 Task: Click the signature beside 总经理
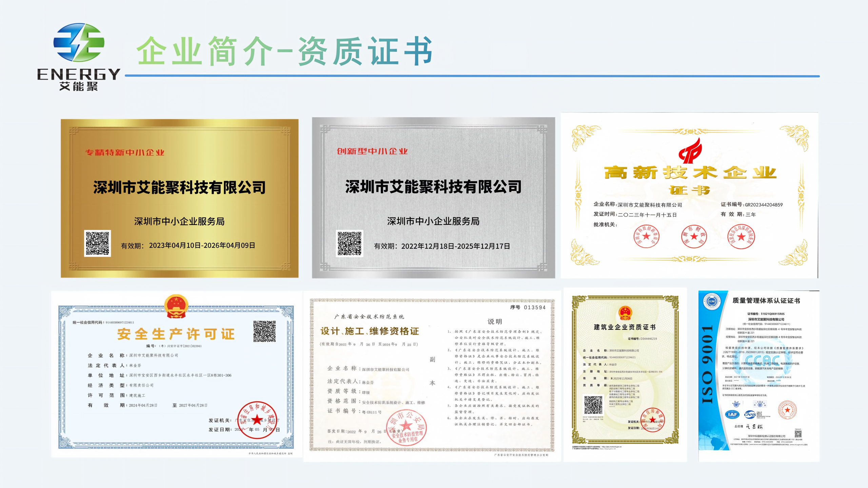(755, 427)
